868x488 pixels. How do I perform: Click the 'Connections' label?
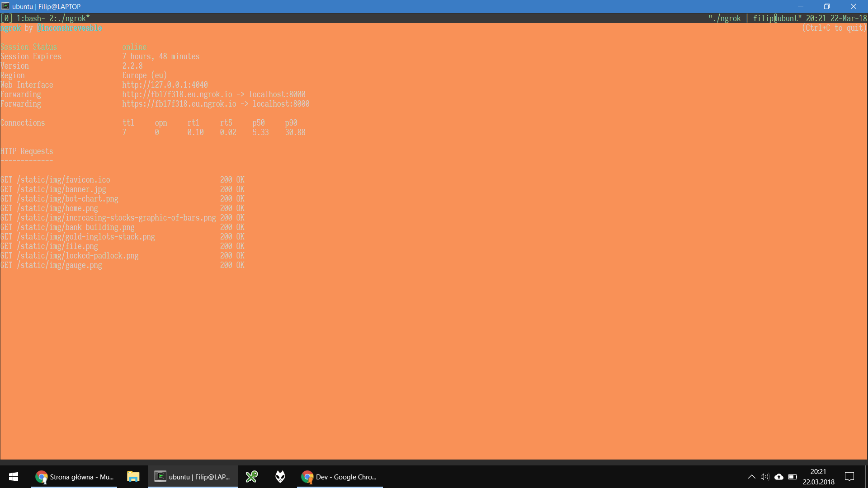(23, 123)
